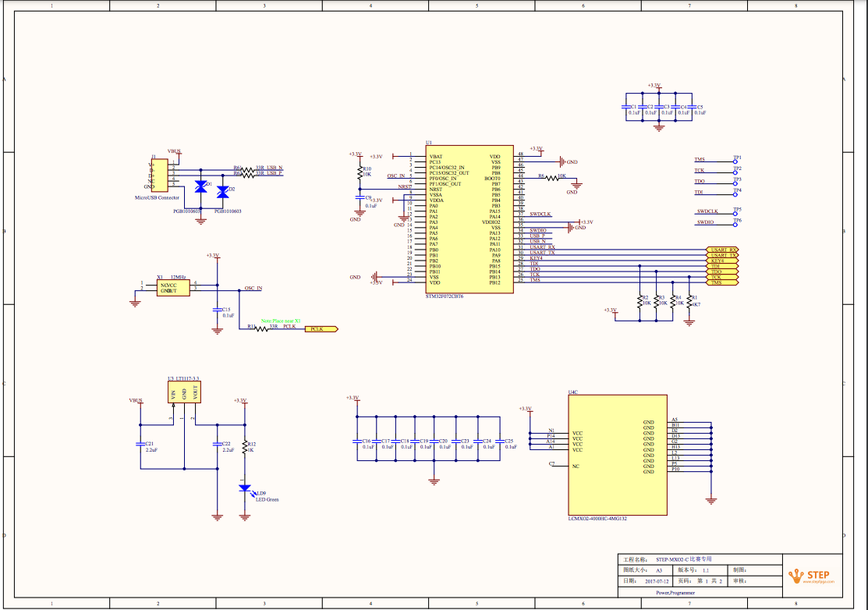Select the PCLK yellow port
The width and height of the screenshot is (868, 610).
point(321,329)
